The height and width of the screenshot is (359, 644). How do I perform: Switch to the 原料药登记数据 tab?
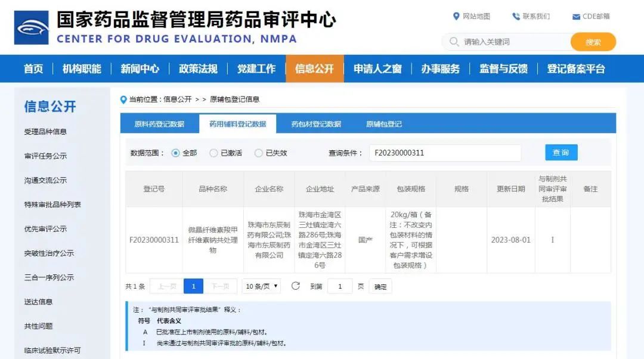[159, 124]
